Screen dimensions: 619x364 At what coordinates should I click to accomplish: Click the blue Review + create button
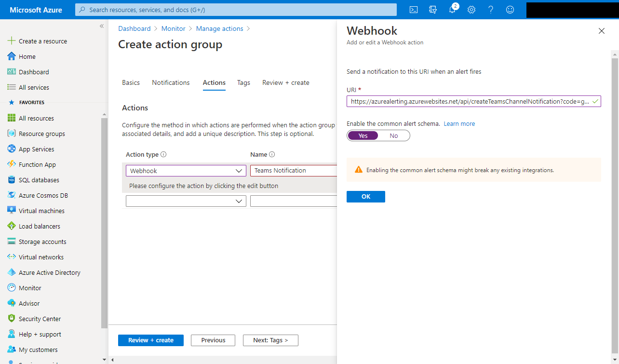pyautogui.click(x=151, y=340)
